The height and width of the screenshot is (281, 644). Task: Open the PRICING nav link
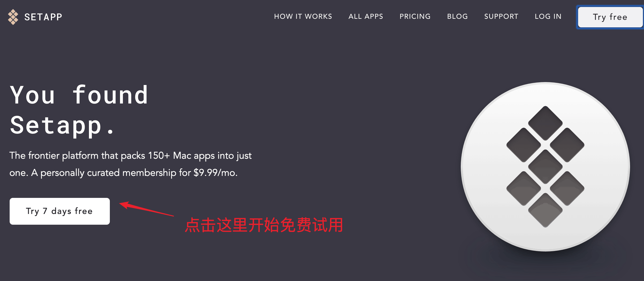415,17
